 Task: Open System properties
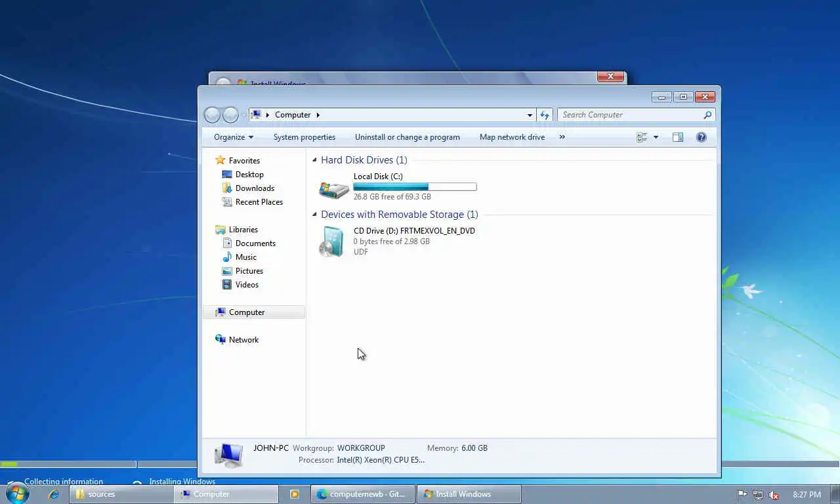click(304, 137)
